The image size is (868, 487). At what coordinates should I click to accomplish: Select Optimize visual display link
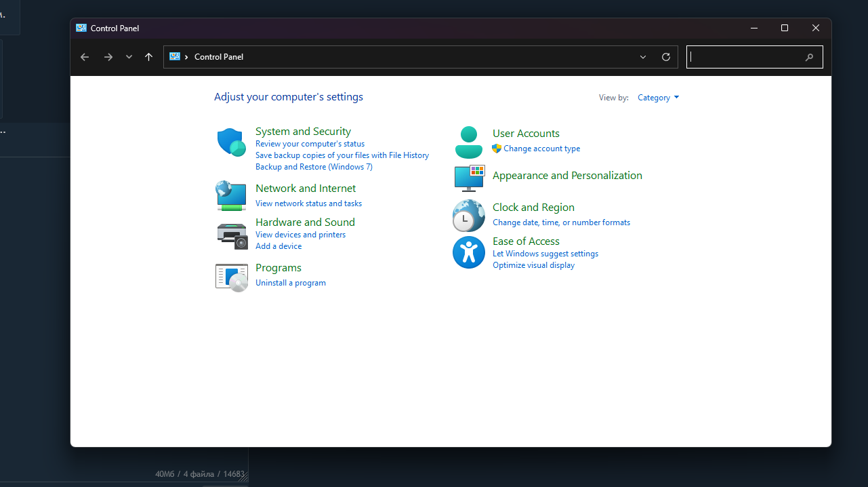533,265
